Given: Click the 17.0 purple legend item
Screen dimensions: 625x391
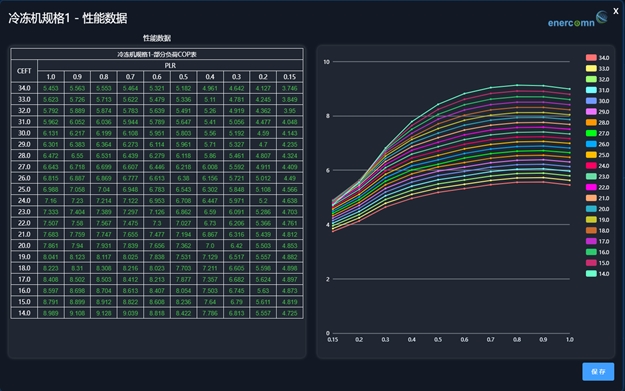Looking at the screenshot, I should click(x=597, y=241).
